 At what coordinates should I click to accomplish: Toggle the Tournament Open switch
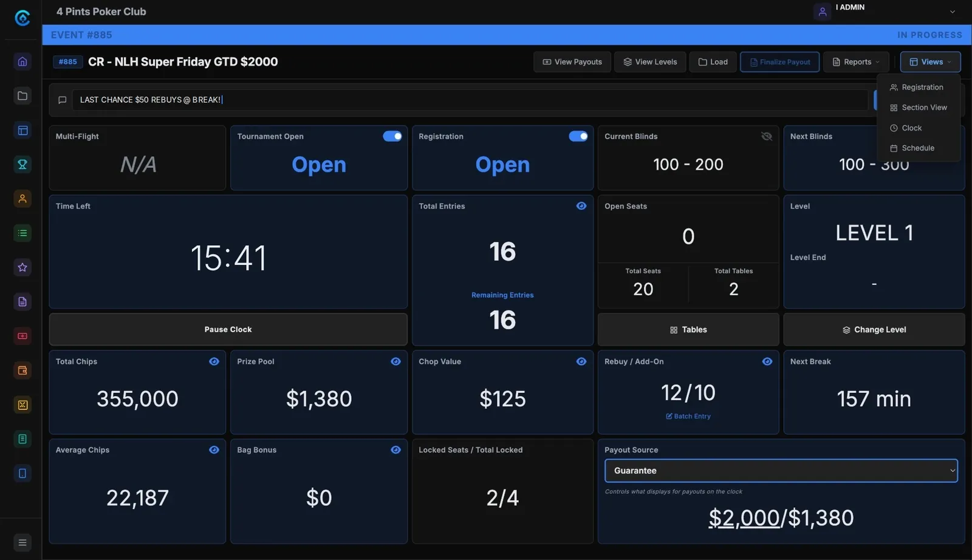tap(392, 136)
